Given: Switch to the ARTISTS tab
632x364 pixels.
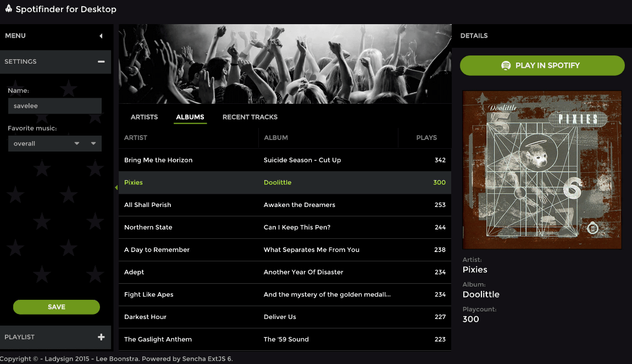Looking at the screenshot, I should coord(145,117).
